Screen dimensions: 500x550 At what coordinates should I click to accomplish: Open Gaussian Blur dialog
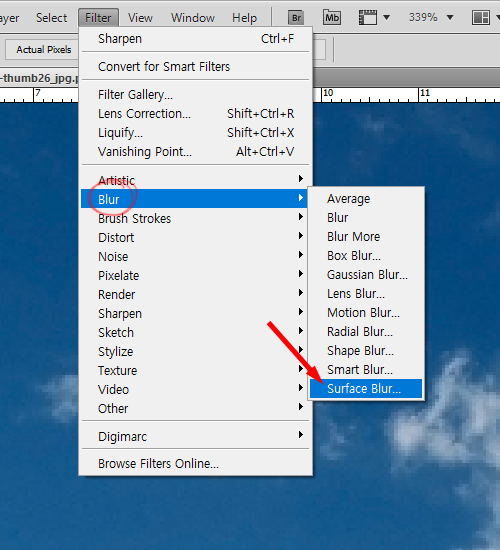click(366, 274)
